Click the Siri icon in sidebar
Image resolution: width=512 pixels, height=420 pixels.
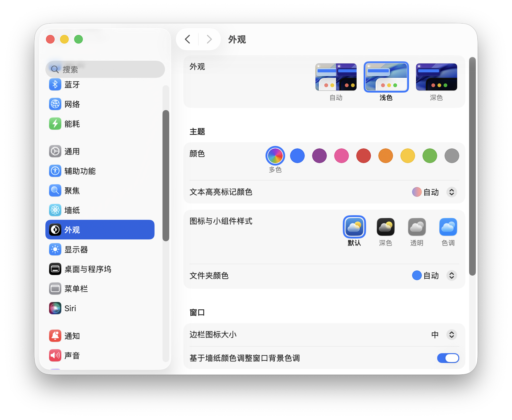pos(55,308)
